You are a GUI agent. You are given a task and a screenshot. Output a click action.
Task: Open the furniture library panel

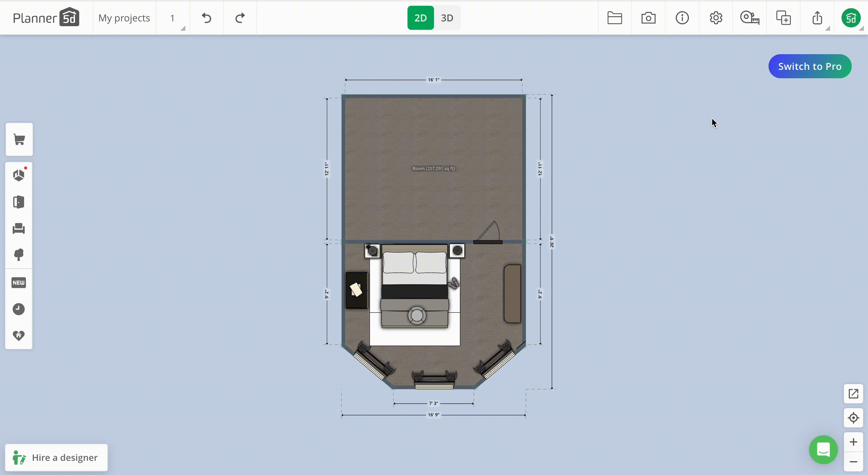click(19, 228)
